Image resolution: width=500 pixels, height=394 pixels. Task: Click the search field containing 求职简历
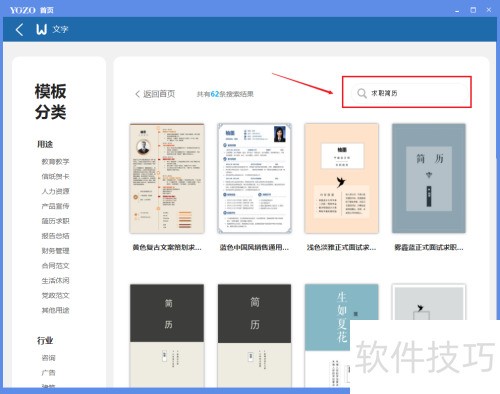pos(410,93)
